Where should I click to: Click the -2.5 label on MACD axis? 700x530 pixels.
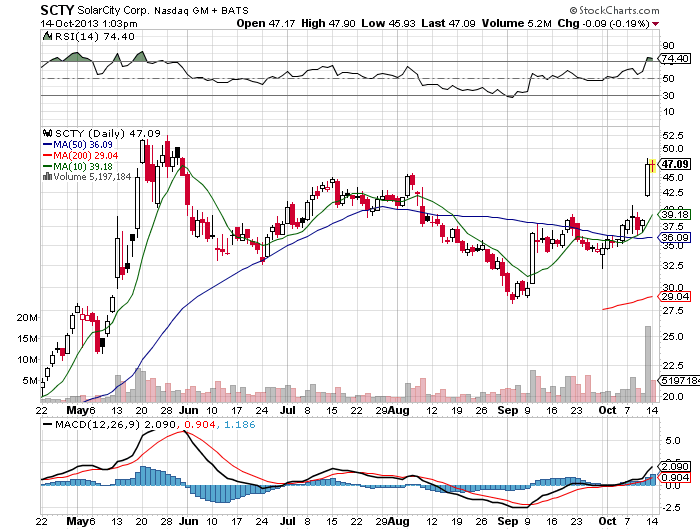[671, 508]
